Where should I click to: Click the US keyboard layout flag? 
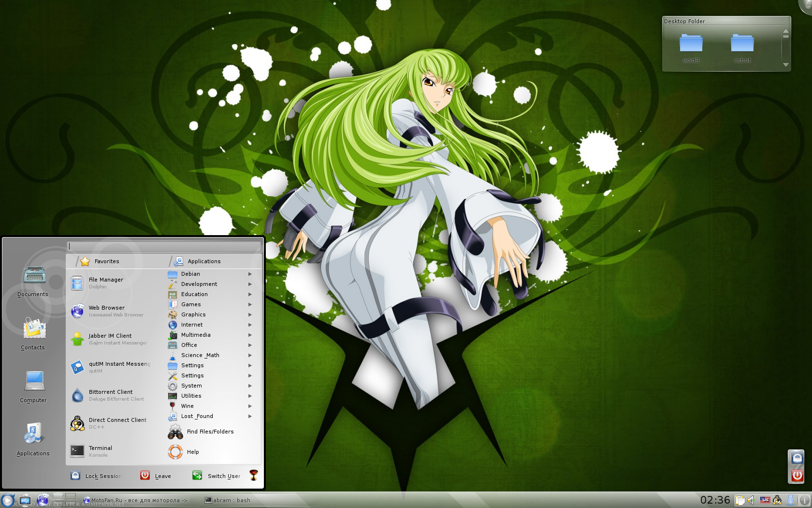click(x=765, y=500)
